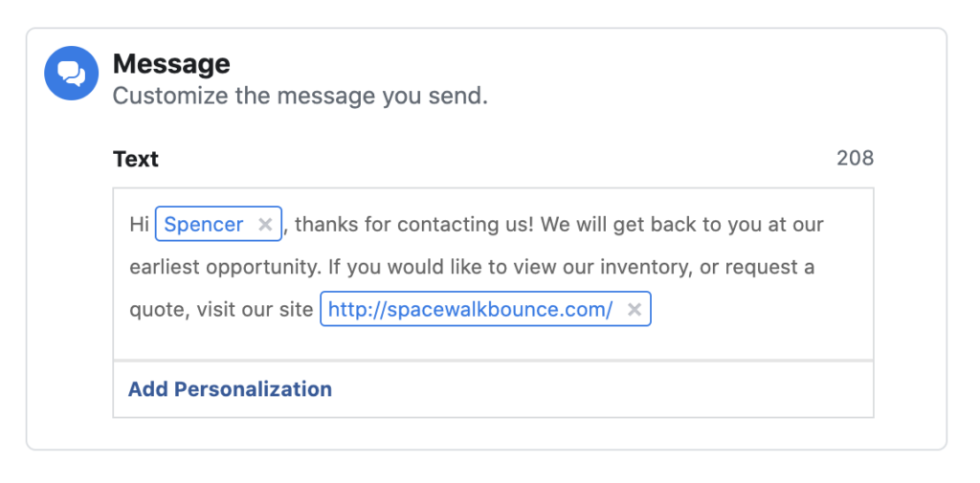Open Add Personalization
The image size is (980, 483).
coord(230,389)
